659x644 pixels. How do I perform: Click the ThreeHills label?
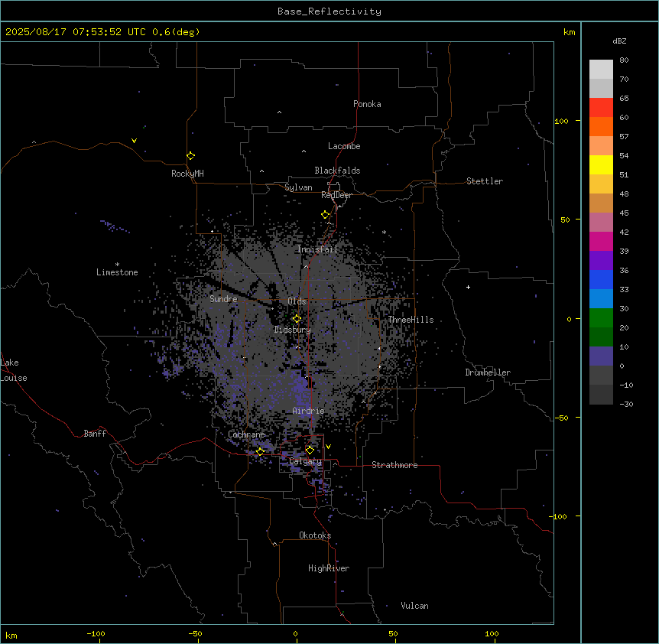(411, 320)
